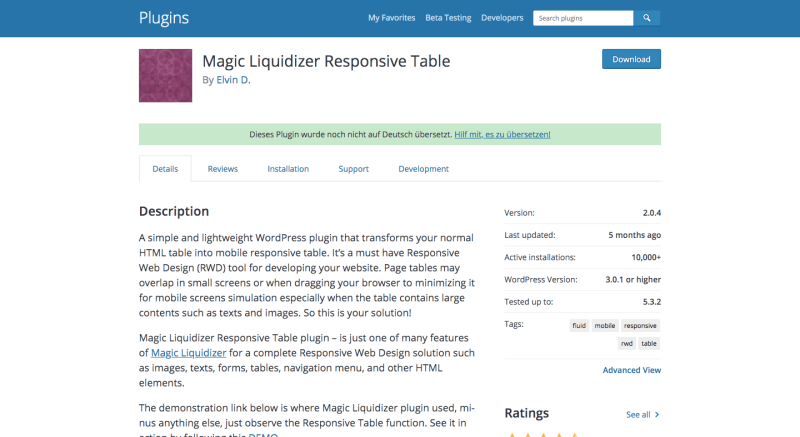Focus the Search plugins input field

click(583, 18)
